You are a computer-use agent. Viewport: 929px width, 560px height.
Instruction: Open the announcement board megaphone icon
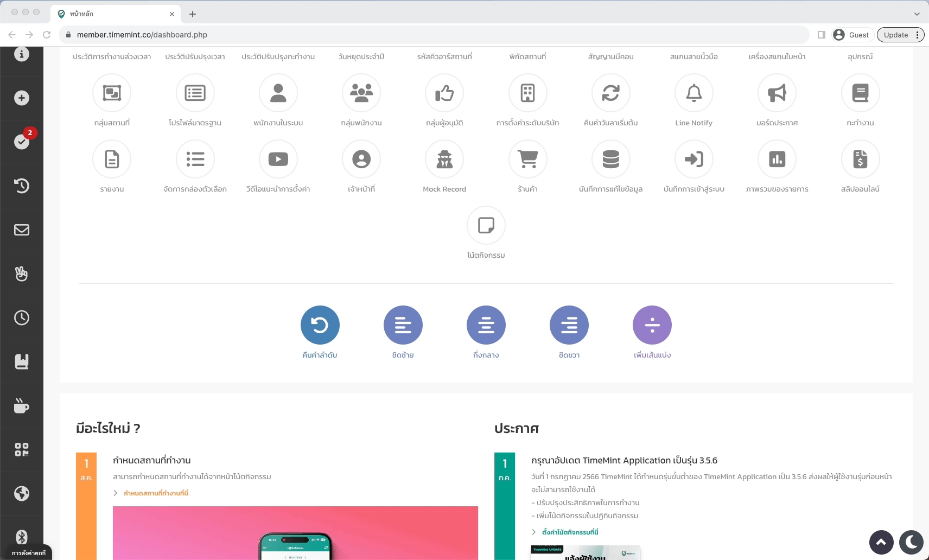777,93
